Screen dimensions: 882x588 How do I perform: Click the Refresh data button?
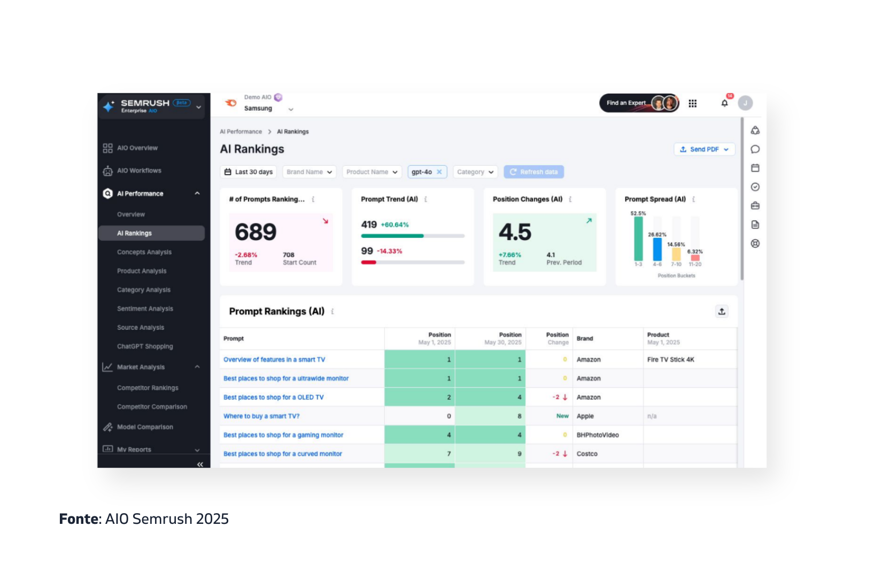[x=533, y=172]
